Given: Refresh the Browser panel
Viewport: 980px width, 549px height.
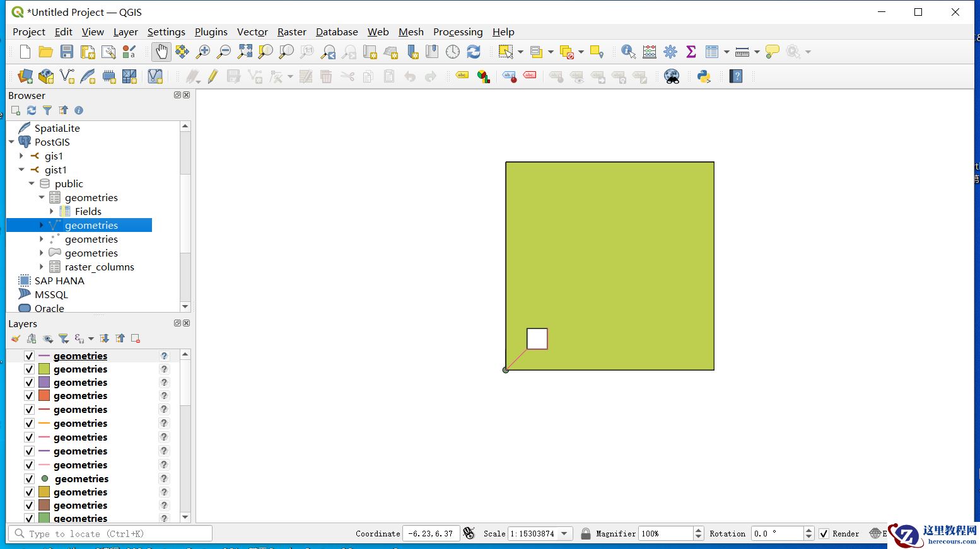Looking at the screenshot, I should point(32,110).
